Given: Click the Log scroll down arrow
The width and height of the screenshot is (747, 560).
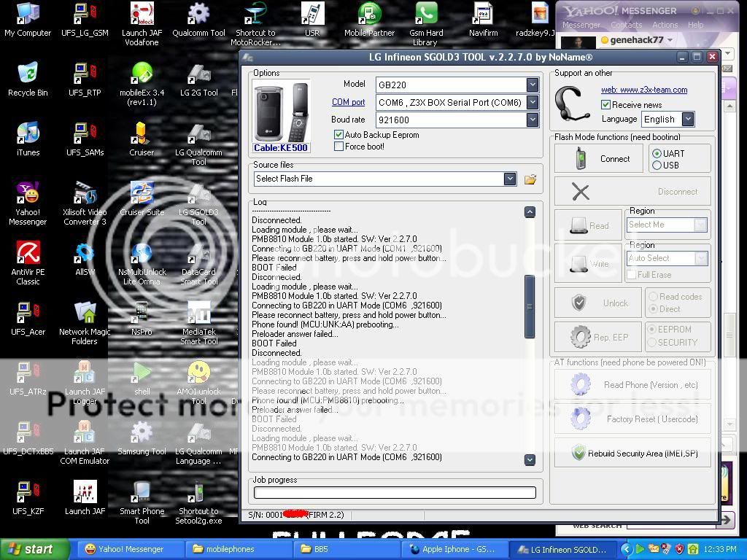Looking at the screenshot, I should (x=530, y=459).
